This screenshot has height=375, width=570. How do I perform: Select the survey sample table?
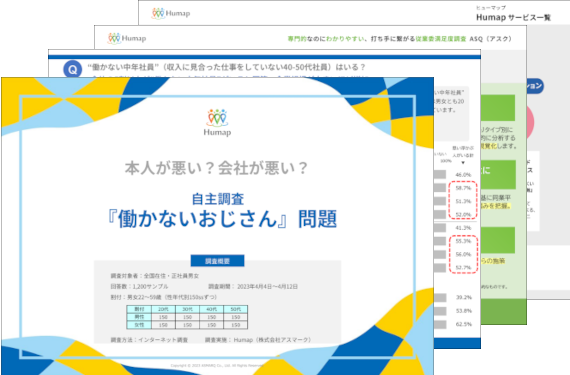coord(187,317)
